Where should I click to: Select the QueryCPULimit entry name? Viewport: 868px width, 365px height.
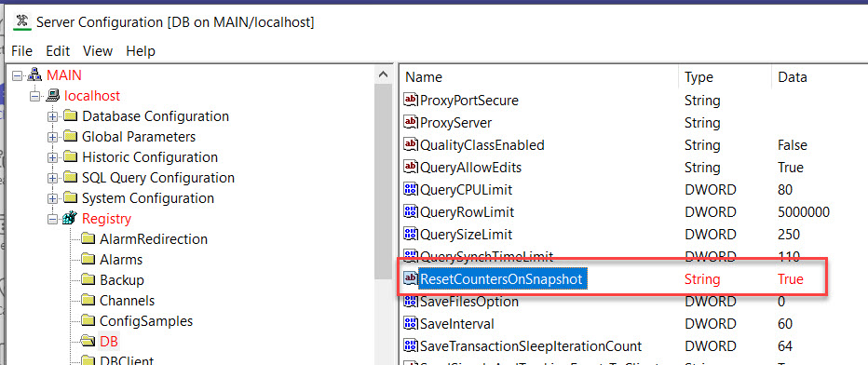(x=467, y=190)
